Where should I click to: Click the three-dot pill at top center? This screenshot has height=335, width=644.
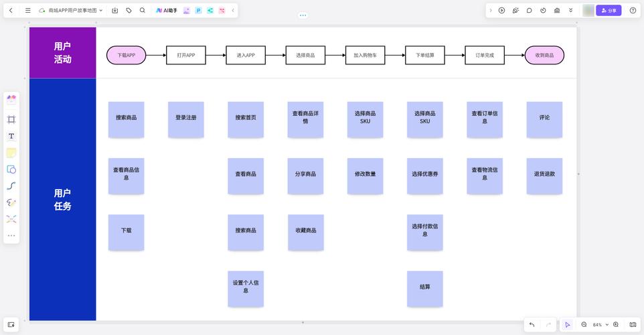[303, 15]
